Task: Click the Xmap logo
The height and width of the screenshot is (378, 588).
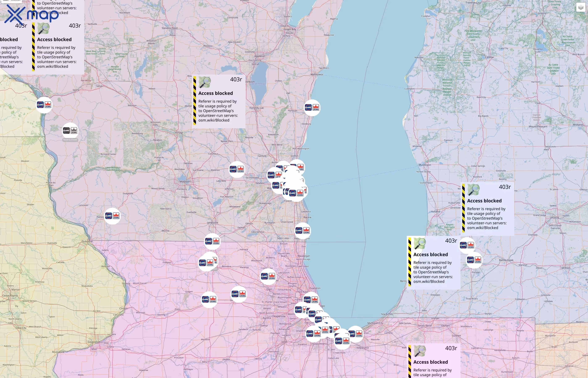Action: tap(32, 15)
